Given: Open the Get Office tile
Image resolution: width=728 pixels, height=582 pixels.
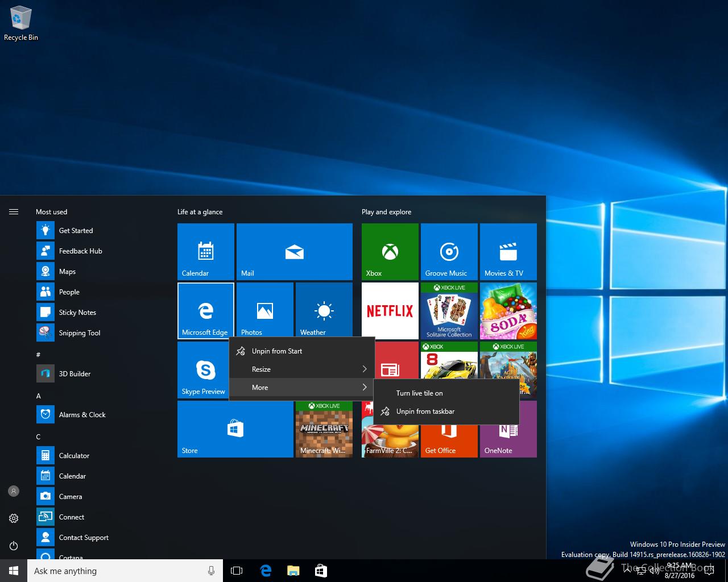Looking at the screenshot, I should click(449, 441).
